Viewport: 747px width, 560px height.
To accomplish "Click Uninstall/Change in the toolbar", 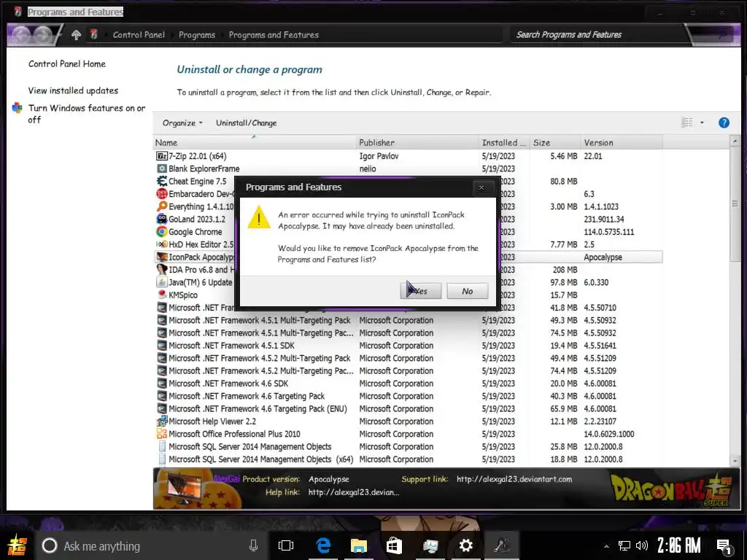I will 247,122.
